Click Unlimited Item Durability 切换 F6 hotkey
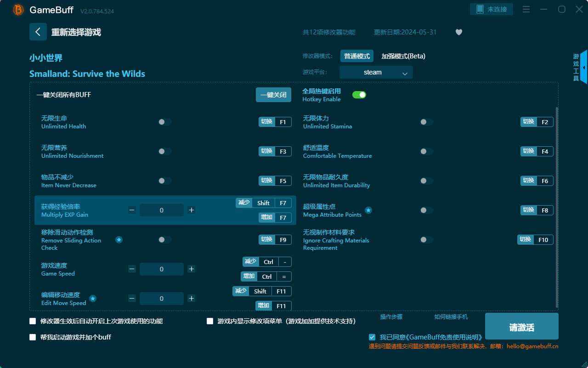Viewport: 588px width, 368px height. coord(537,181)
